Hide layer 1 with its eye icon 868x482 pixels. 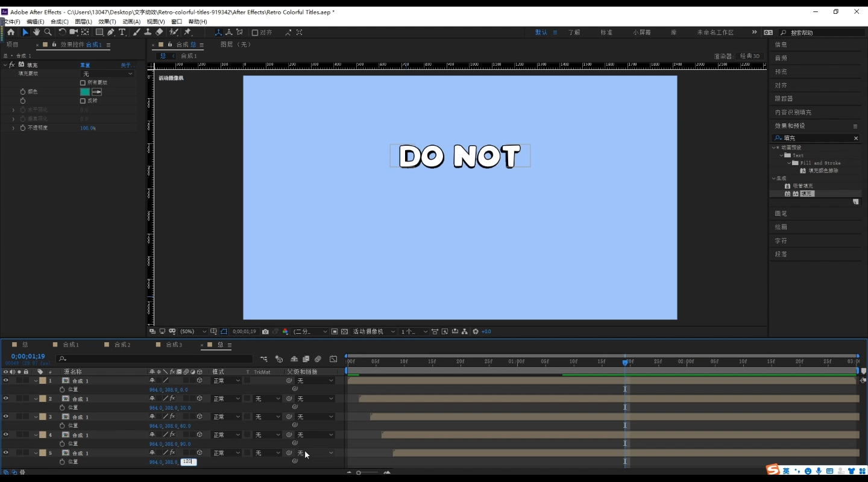[x=5, y=380]
